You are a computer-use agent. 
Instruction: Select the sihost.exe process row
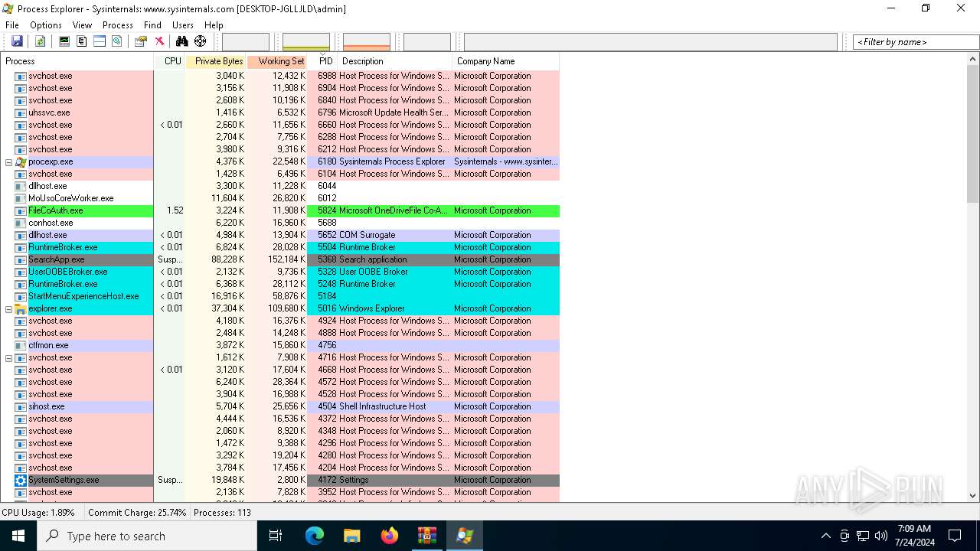(x=280, y=406)
